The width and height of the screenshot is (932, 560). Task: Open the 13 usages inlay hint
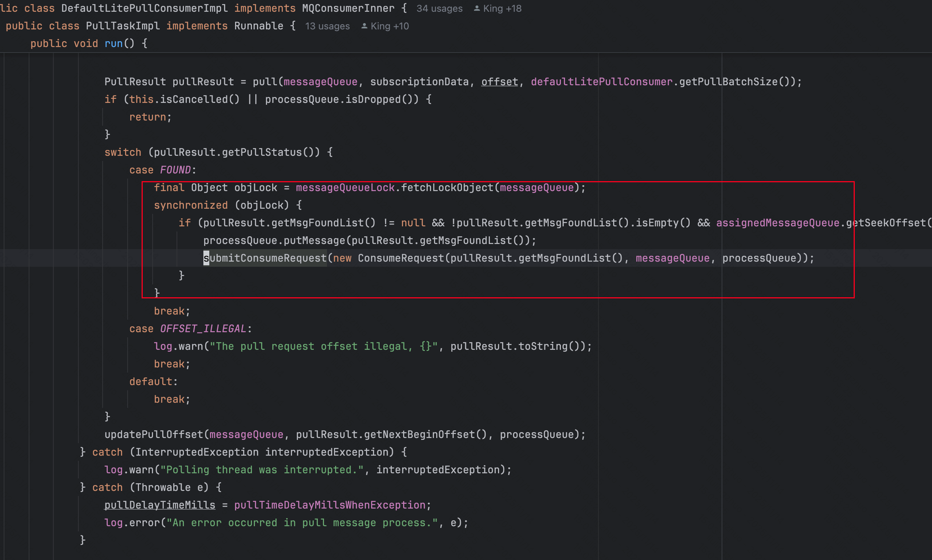(327, 26)
